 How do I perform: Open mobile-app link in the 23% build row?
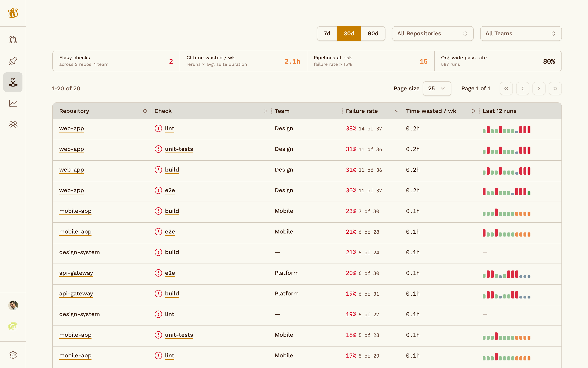click(75, 211)
